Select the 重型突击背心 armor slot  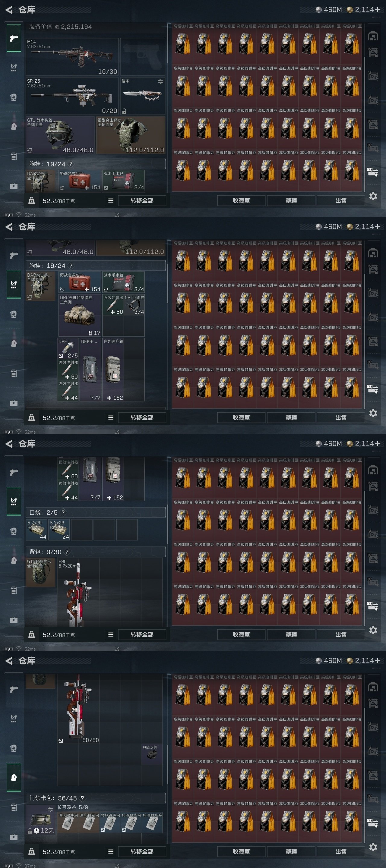click(x=131, y=135)
